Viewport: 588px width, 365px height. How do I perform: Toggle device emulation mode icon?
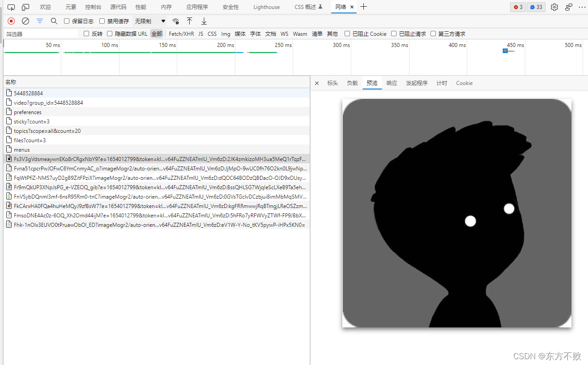coord(26,7)
